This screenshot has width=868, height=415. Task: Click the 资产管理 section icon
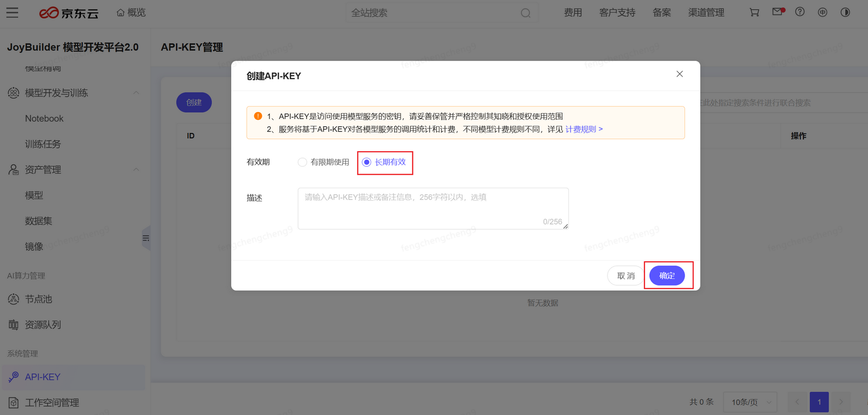[x=14, y=169]
